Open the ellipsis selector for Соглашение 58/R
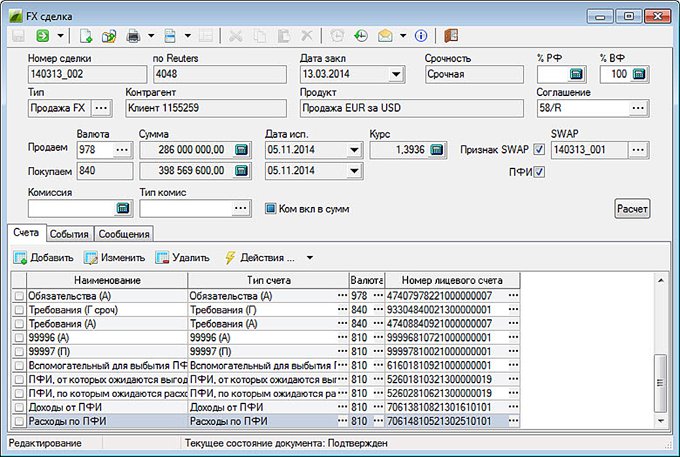Viewport: 680px width, 457px height. 638,108
